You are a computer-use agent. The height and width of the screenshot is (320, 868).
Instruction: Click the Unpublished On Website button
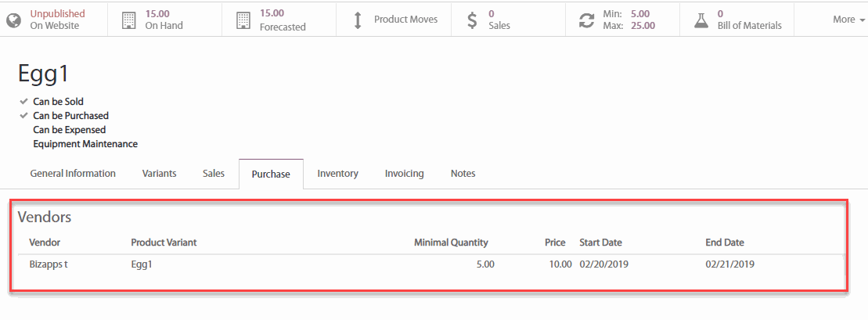click(x=57, y=20)
